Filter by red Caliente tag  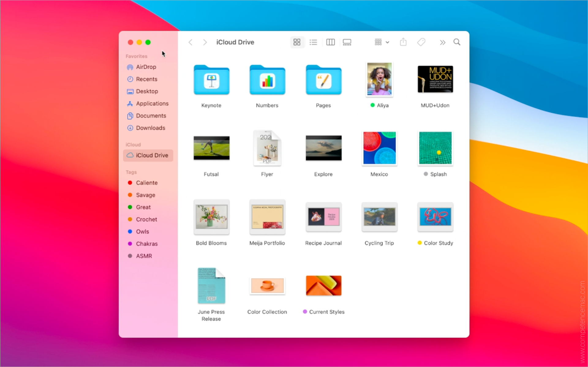coord(146,183)
